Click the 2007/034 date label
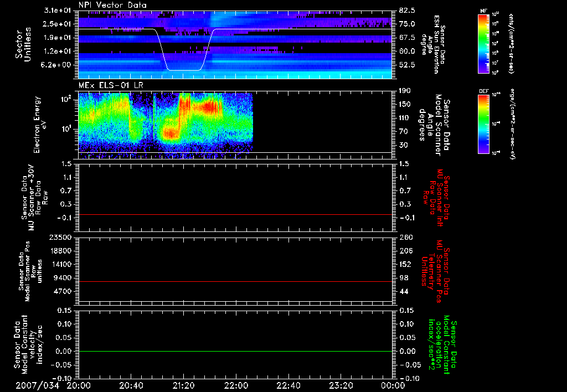 37,385
